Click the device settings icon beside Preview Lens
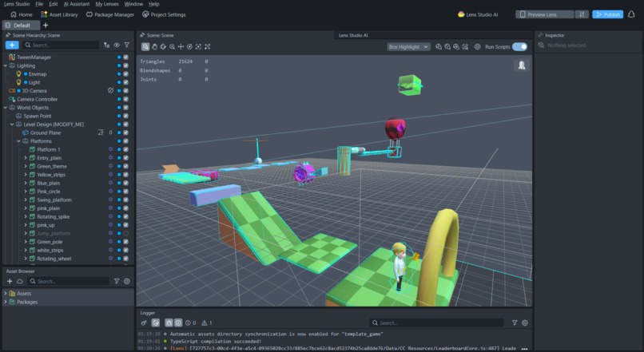644x352 pixels. 582,14
